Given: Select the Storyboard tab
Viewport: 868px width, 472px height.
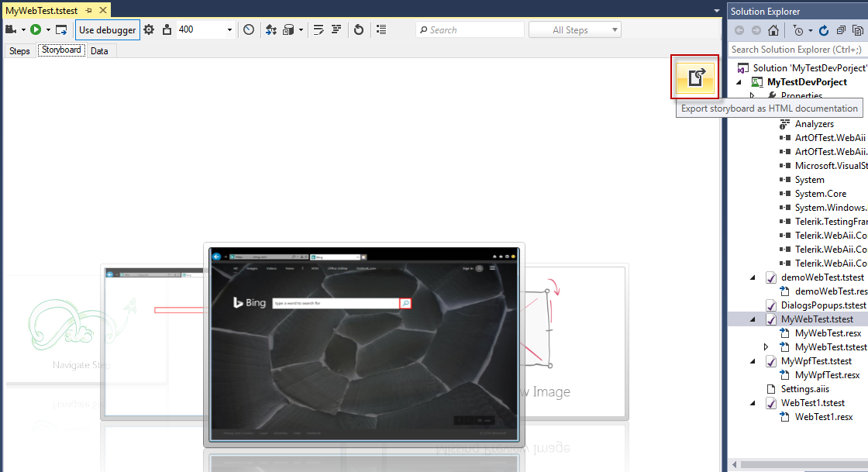Looking at the screenshot, I should pos(61,50).
